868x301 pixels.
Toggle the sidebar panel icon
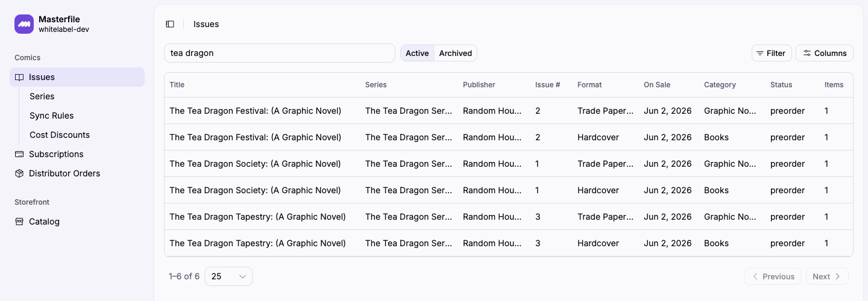click(170, 24)
